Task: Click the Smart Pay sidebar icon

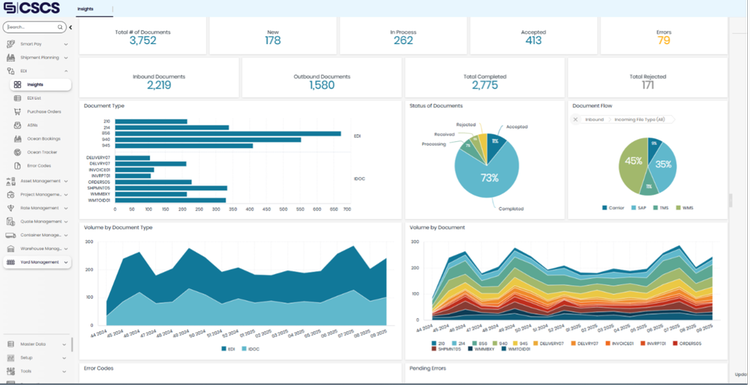Action: pos(11,44)
